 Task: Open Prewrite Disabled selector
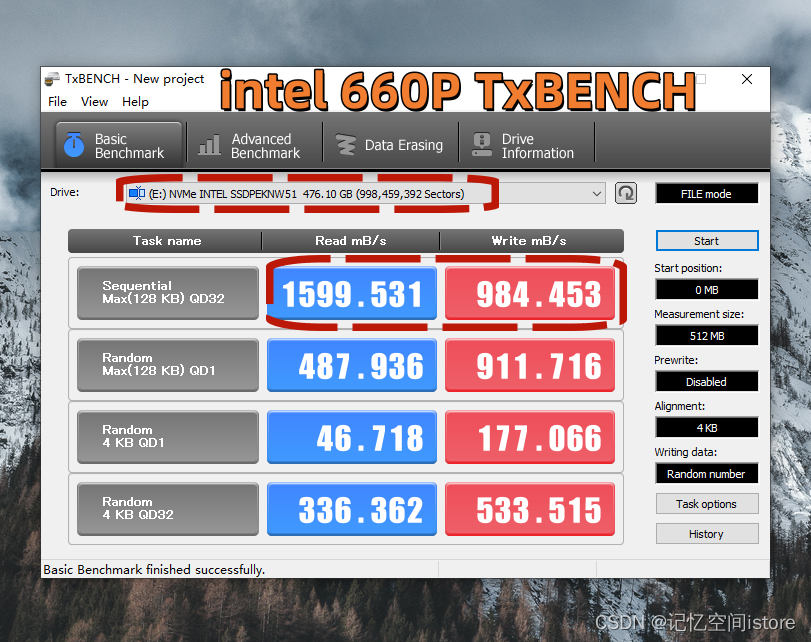click(x=707, y=382)
